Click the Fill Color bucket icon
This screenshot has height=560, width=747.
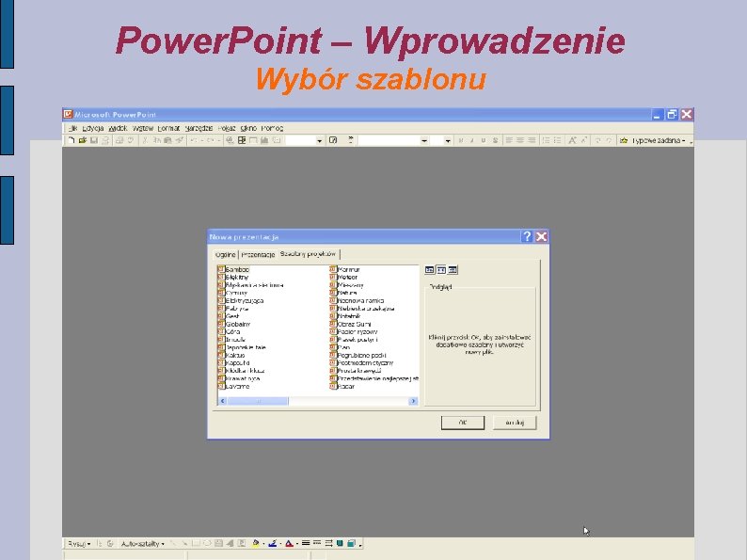coord(256,543)
